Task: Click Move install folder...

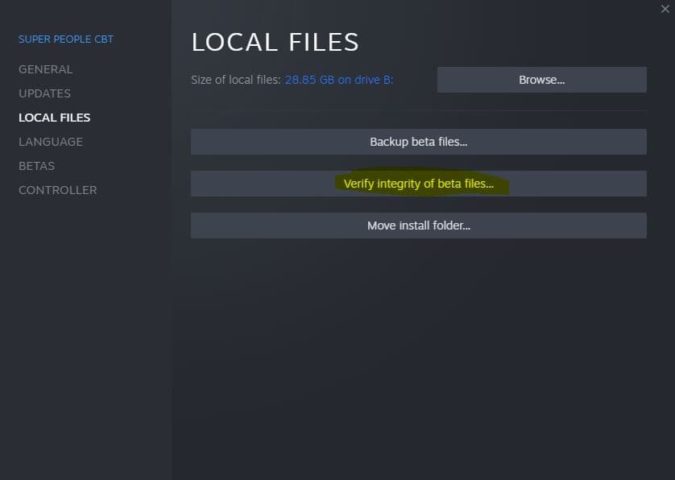Action: point(418,226)
